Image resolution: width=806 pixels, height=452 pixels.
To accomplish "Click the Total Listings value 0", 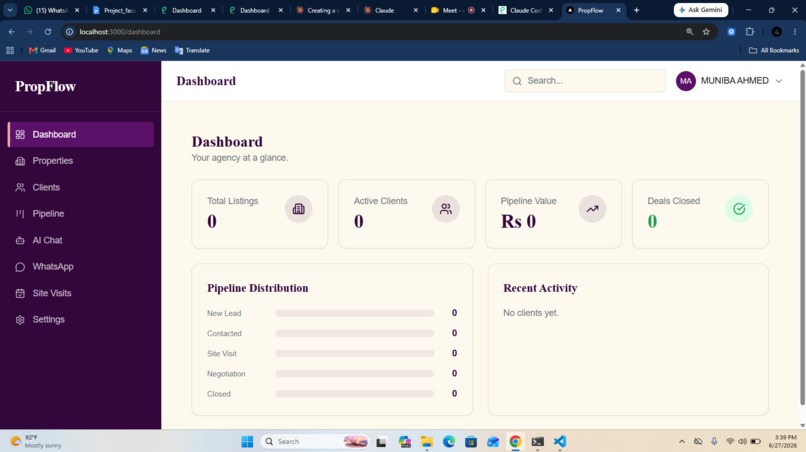I will pos(212,222).
